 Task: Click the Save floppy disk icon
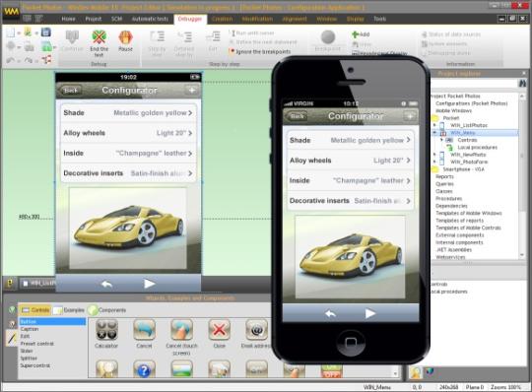tap(45, 33)
